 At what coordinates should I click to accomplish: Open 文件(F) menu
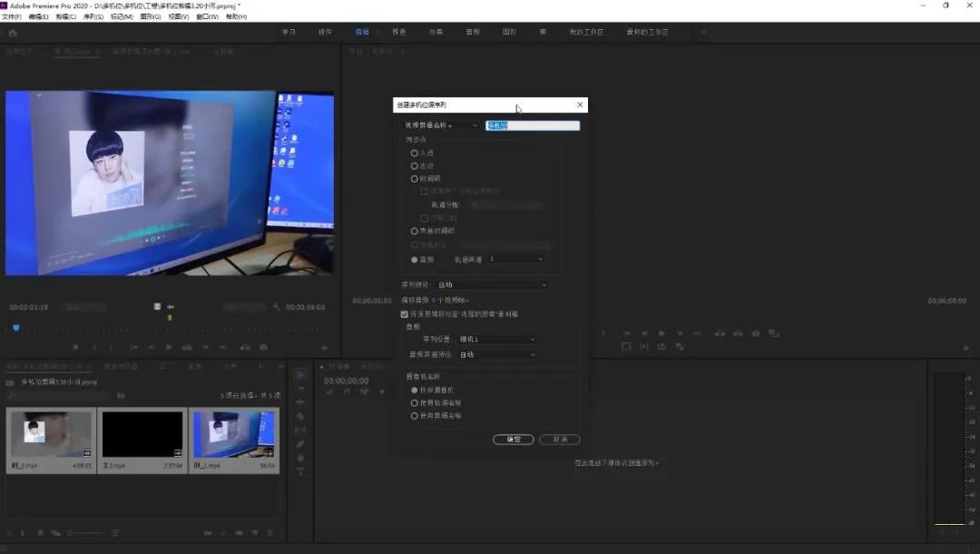(11, 17)
